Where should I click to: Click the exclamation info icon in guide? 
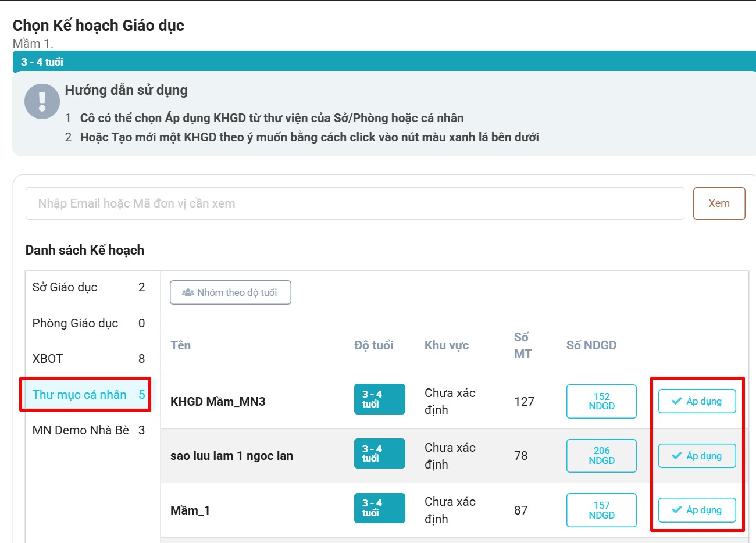42,101
